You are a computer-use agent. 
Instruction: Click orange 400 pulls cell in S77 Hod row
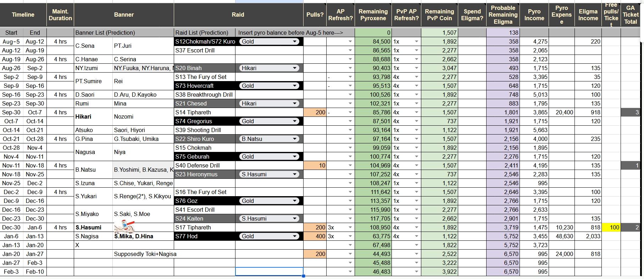pyautogui.click(x=315, y=236)
